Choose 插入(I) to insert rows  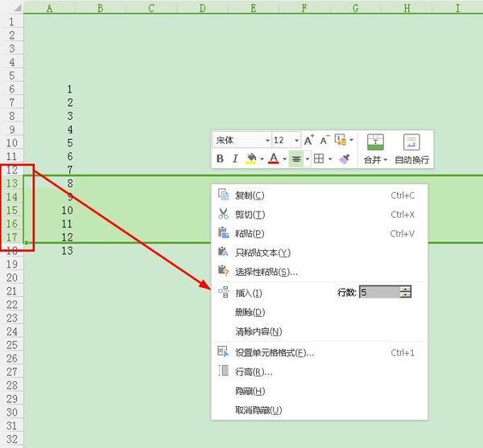(249, 293)
